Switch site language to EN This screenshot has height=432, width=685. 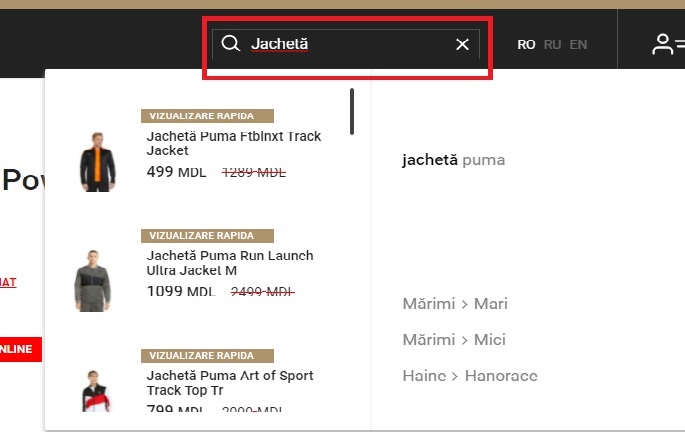click(578, 45)
